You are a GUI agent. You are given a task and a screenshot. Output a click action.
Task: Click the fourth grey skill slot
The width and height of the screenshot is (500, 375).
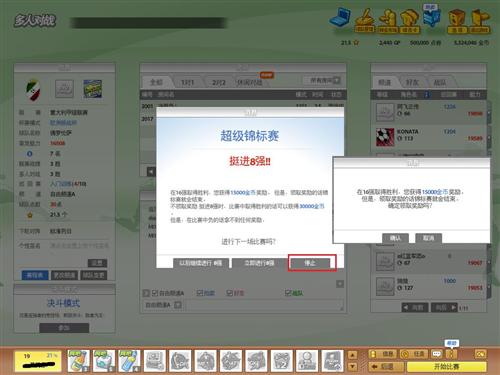(x=231, y=361)
